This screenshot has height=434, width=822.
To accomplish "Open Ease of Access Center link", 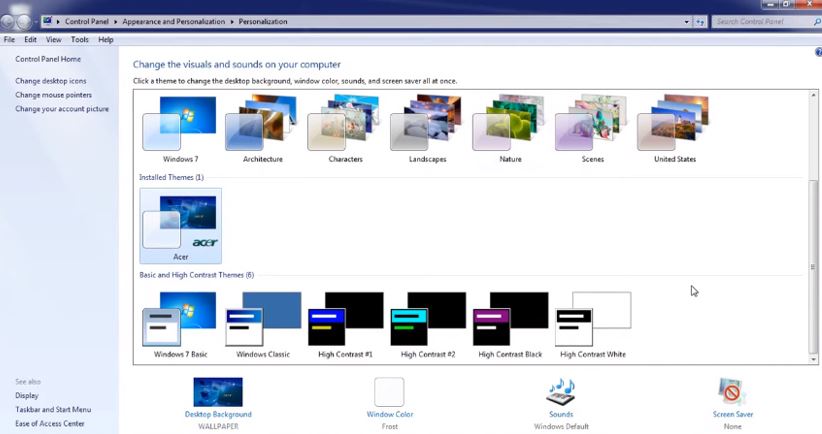I will [50, 423].
